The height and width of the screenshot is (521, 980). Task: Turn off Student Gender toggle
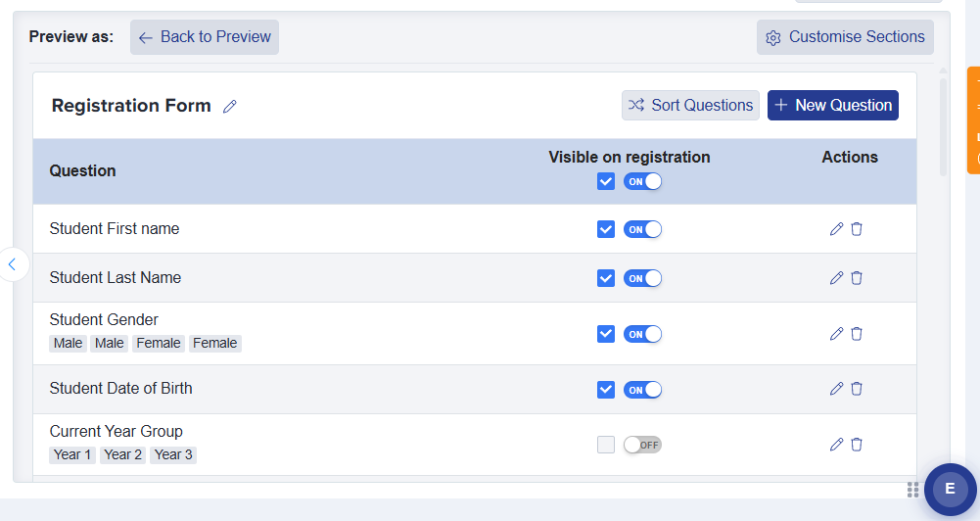pos(642,333)
